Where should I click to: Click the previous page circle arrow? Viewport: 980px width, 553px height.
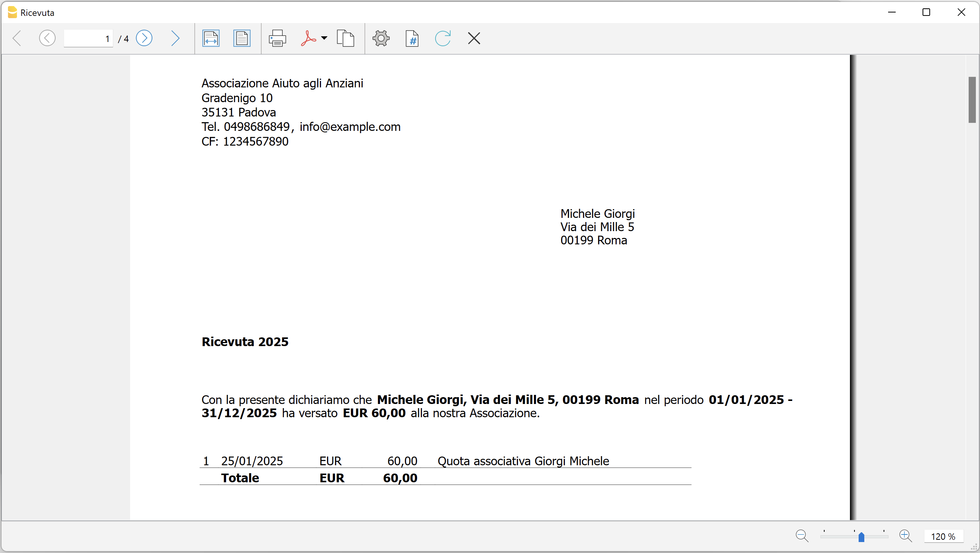[47, 39]
